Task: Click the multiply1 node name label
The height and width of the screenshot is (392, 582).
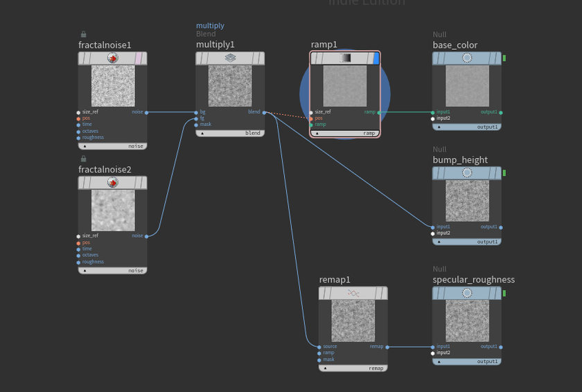Action: click(x=215, y=45)
